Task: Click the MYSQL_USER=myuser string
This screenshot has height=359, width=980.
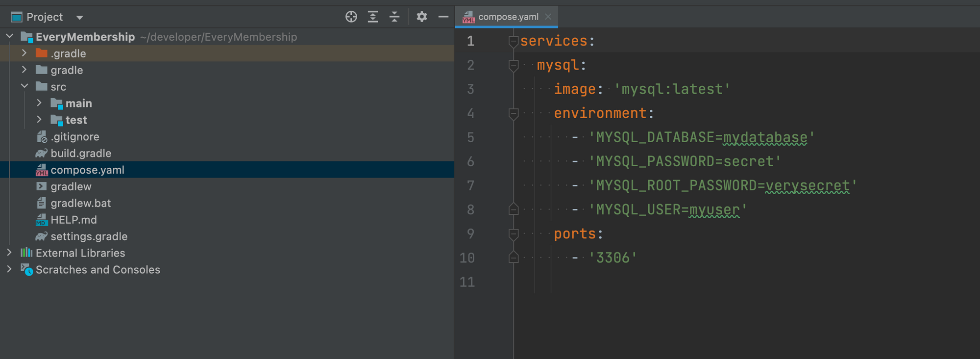Action: click(x=668, y=209)
